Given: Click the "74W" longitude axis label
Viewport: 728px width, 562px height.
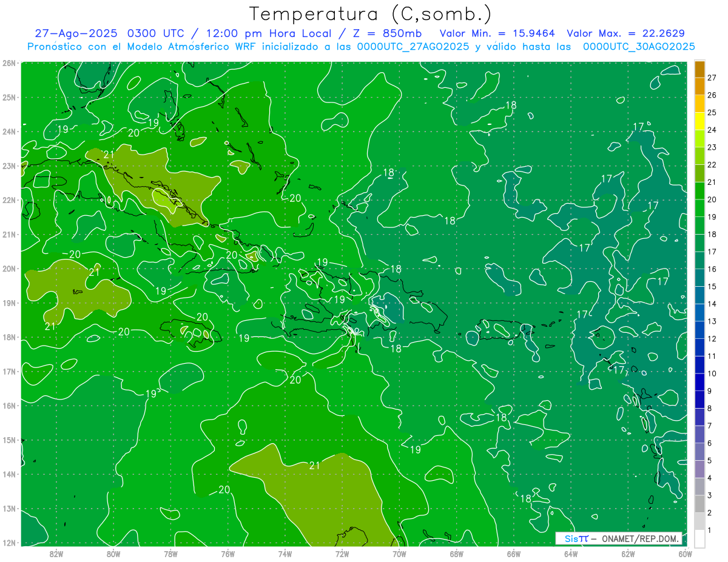Looking at the screenshot, I should pyautogui.click(x=285, y=553).
